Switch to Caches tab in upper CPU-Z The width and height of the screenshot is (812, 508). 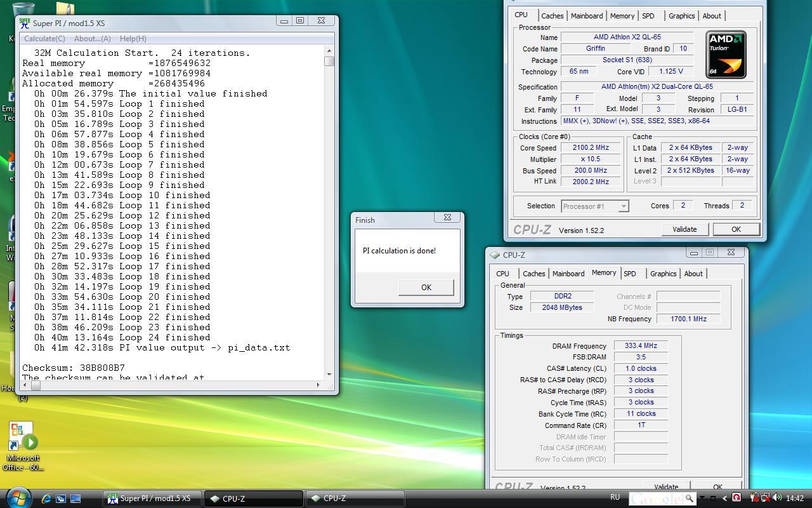point(552,16)
